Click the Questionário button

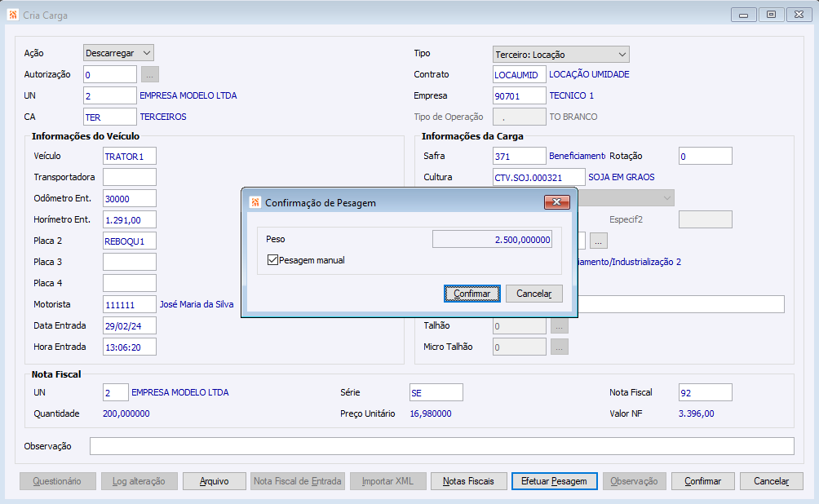coord(57,481)
